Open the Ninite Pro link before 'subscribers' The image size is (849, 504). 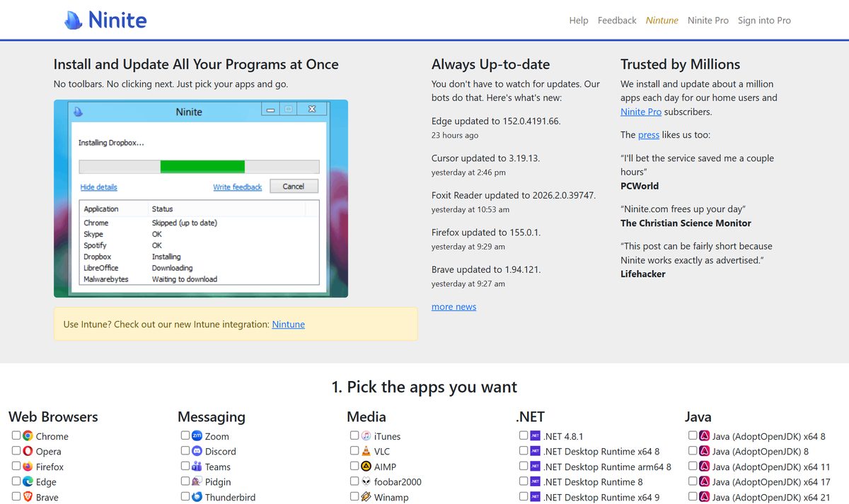pos(641,112)
